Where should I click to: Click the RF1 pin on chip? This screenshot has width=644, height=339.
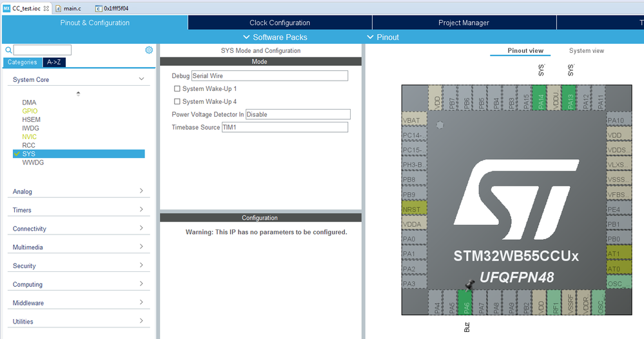[x=554, y=302]
